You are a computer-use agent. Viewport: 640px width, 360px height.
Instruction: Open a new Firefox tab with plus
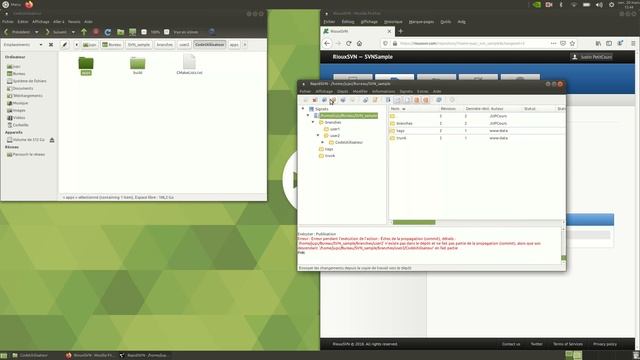(400, 31)
